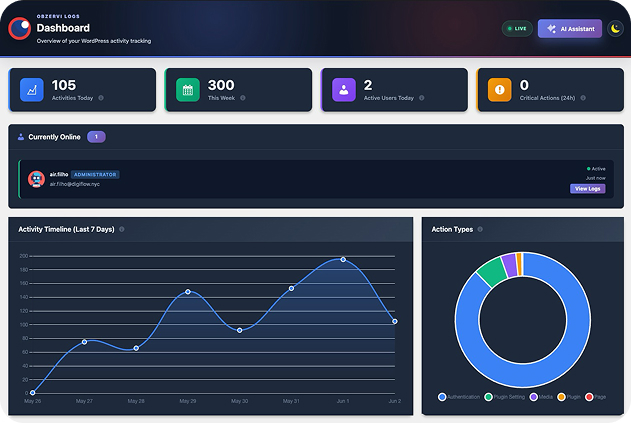Click the purple Active Users icon
The image size is (631, 423).
(344, 89)
